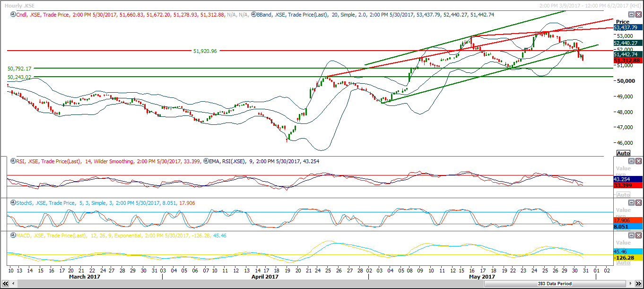This screenshot has width=644, height=289.
Task: Close the RSI indicator pane
Action: click(638, 161)
